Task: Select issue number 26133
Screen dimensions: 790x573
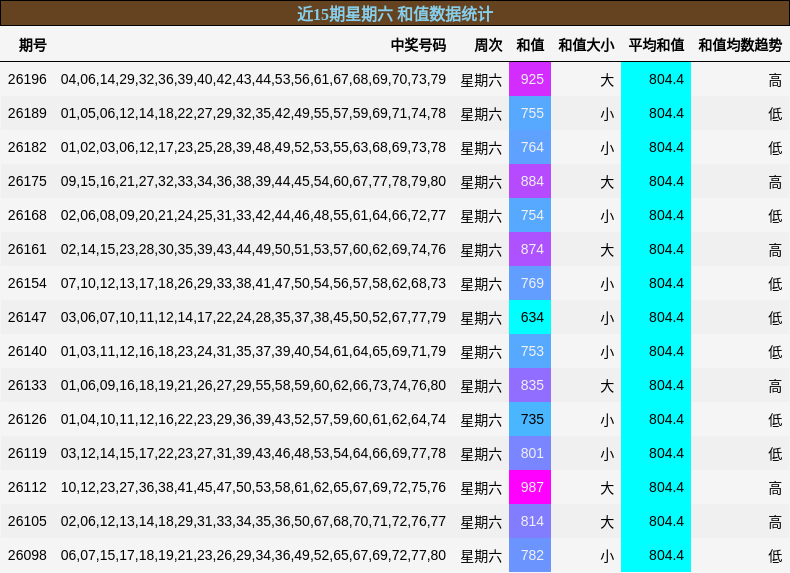Action: 27,386
